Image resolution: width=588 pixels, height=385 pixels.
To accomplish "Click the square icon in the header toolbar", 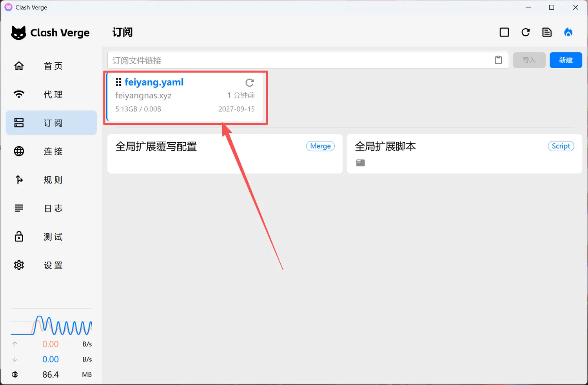I will (x=505, y=32).
